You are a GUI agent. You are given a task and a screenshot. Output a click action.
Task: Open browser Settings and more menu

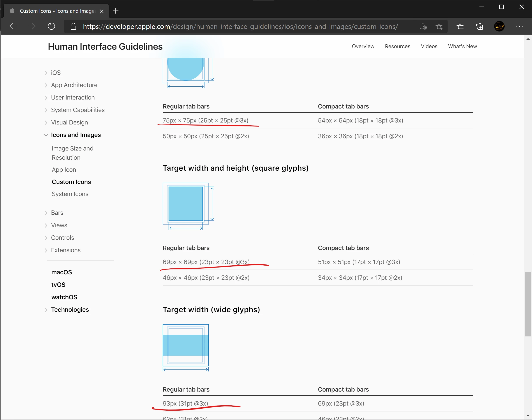pos(519,26)
